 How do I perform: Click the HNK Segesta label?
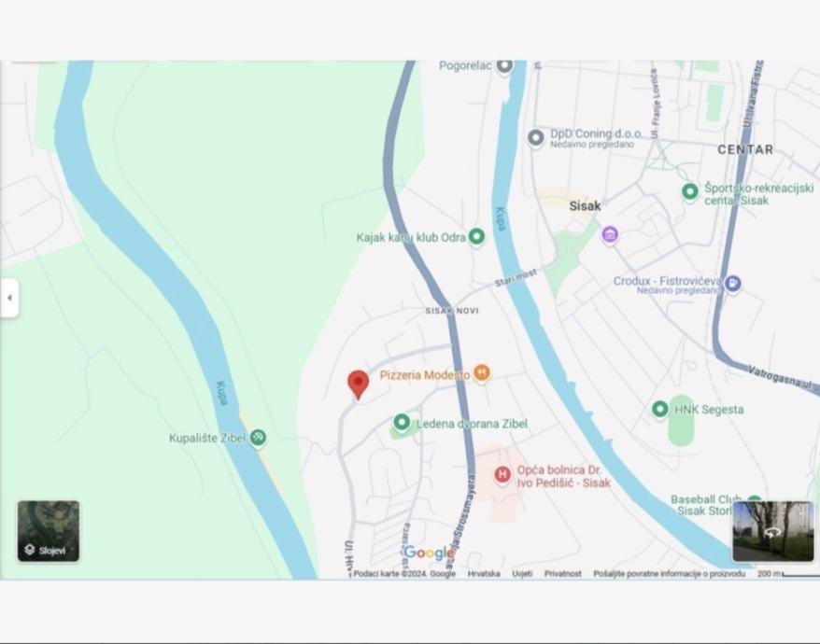point(709,410)
